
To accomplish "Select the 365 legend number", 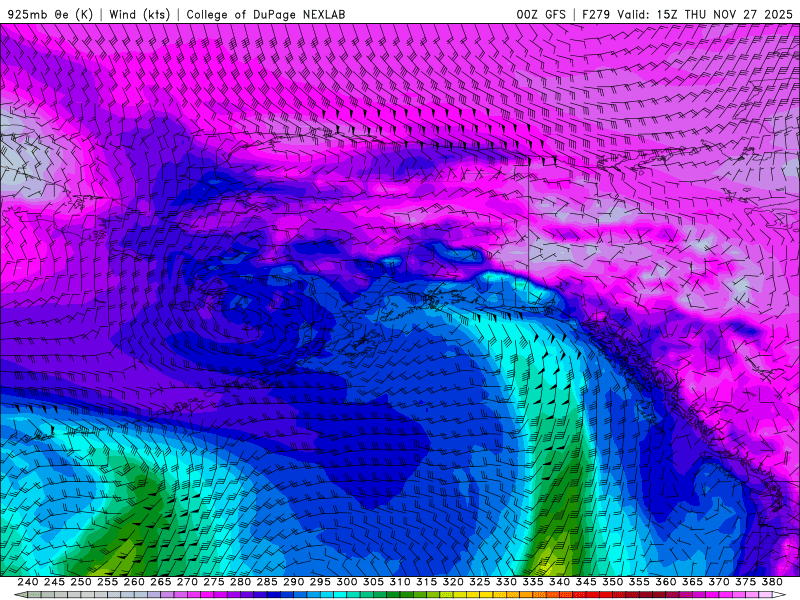I will click(692, 582).
